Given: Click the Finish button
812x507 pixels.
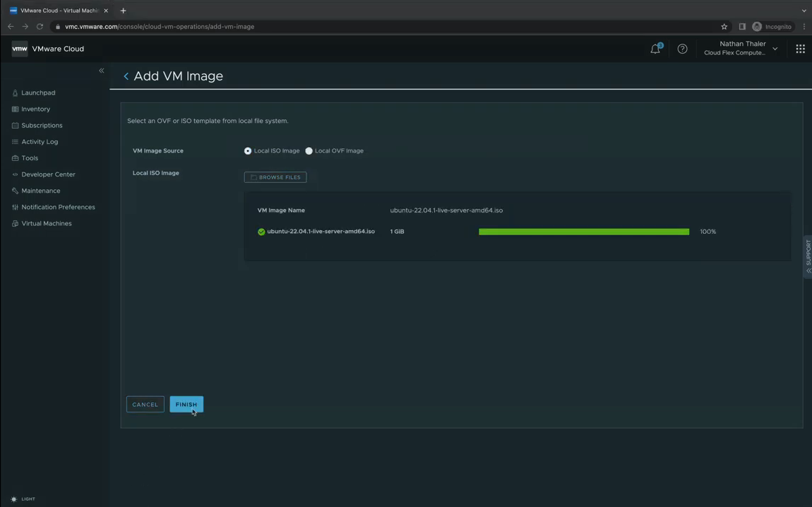Looking at the screenshot, I should pos(186,405).
